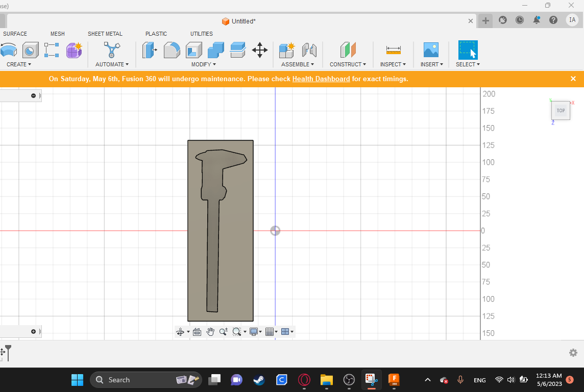Activate the Pan hand tool
Screen dimensions: 584x392
point(210,332)
